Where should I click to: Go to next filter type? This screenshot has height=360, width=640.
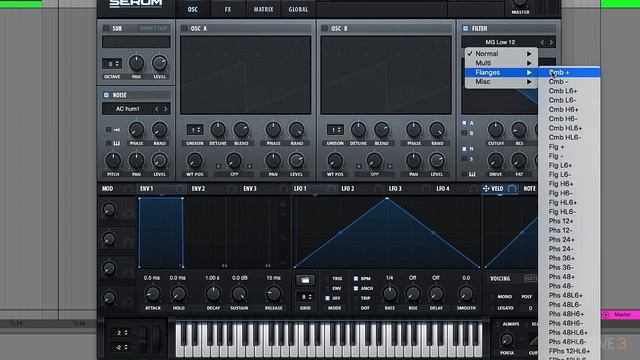(x=551, y=42)
